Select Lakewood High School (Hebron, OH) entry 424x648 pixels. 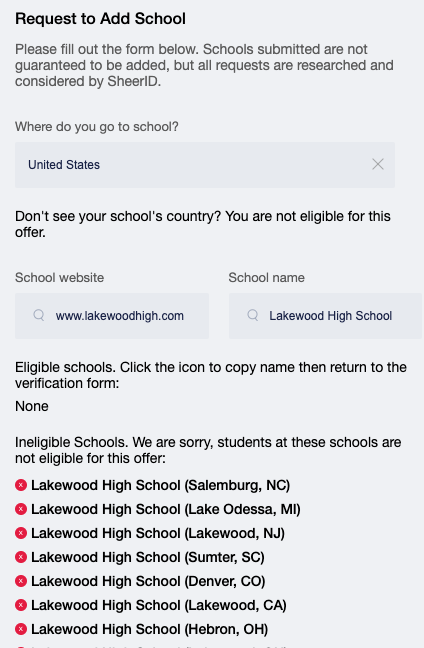pyautogui.click(x=150, y=629)
